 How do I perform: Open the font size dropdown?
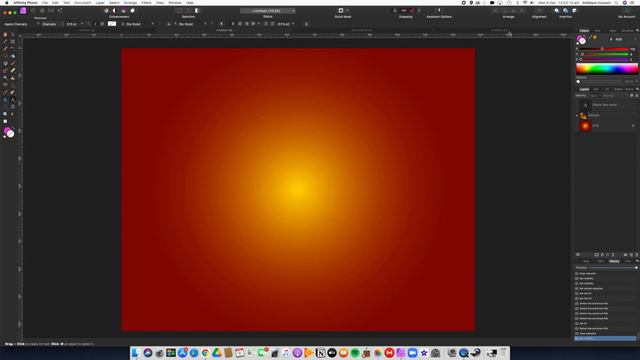point(75,24)
